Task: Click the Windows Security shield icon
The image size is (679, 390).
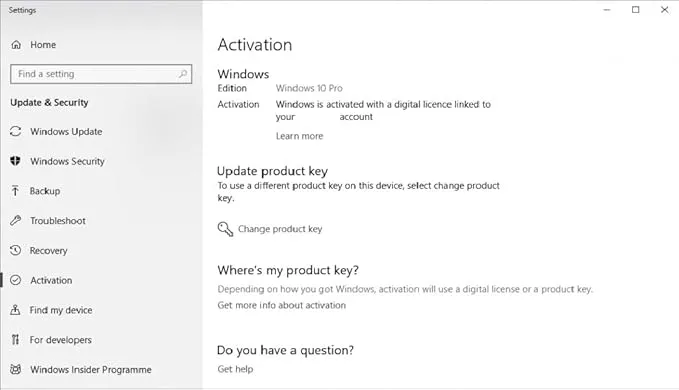Action: (x=16, y=161)
